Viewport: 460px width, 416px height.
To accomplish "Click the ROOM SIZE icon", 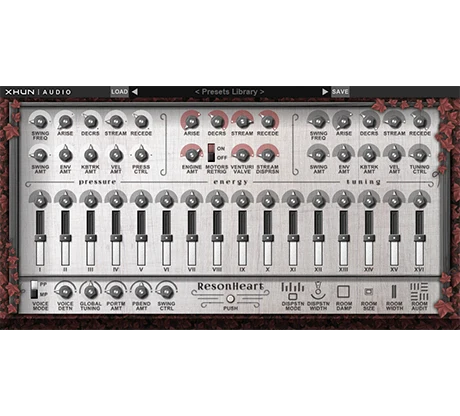I will (369, 292).
